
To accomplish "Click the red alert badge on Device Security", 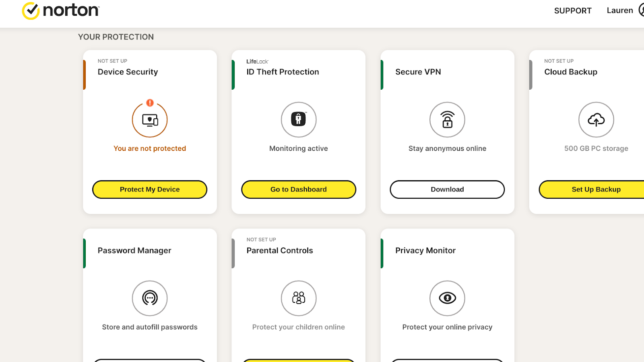I will coord(150,103).
